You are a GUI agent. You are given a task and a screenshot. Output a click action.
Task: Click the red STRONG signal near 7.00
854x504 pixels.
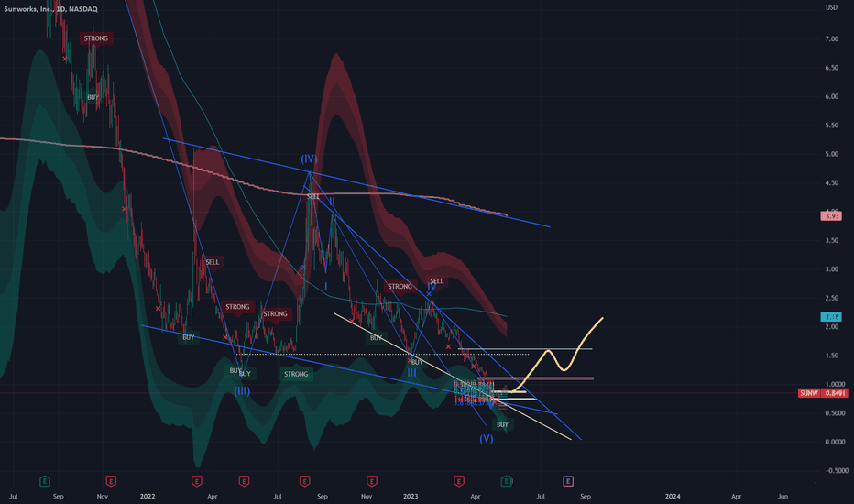point(96,38)
